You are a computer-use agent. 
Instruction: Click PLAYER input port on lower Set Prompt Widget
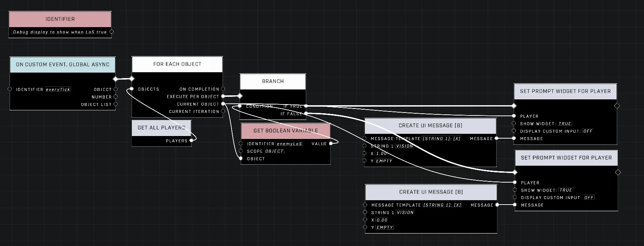[x=515, y=182]
